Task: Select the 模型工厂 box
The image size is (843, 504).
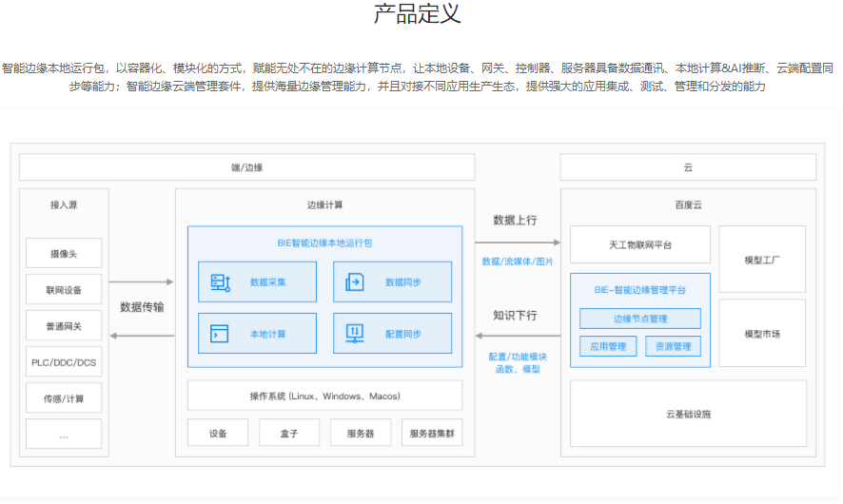Action: (762, 260)
